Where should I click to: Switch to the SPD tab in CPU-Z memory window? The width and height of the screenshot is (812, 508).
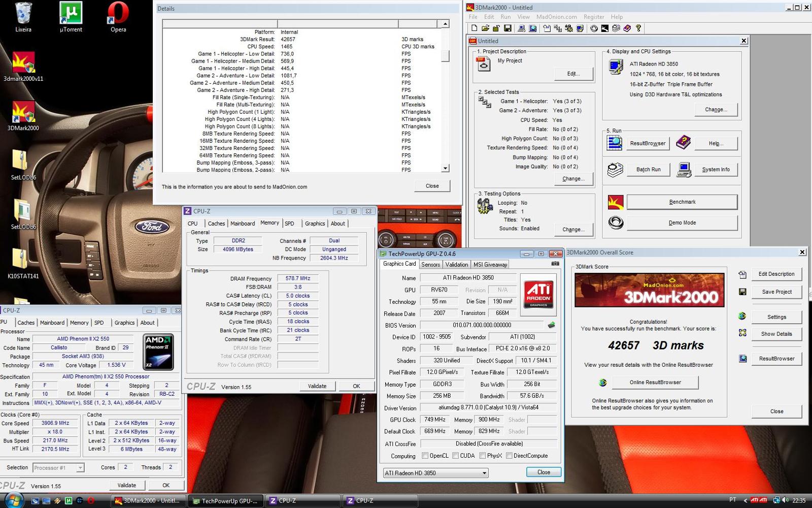289,224
